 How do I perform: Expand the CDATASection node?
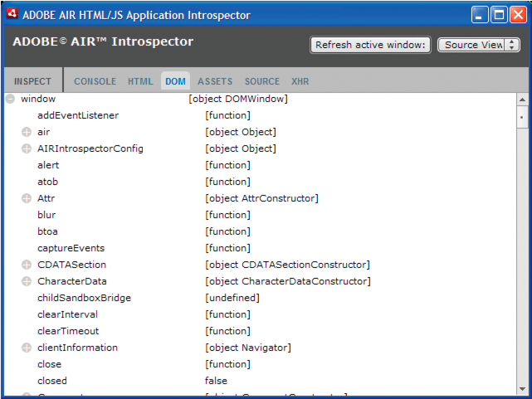27,265
